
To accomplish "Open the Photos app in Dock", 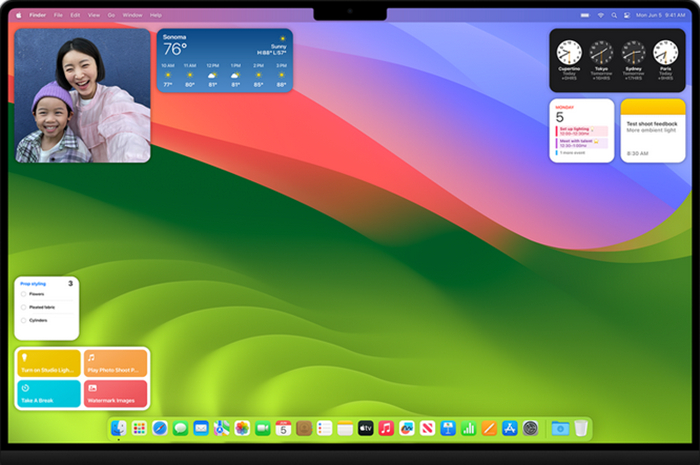I will point(242,428).
